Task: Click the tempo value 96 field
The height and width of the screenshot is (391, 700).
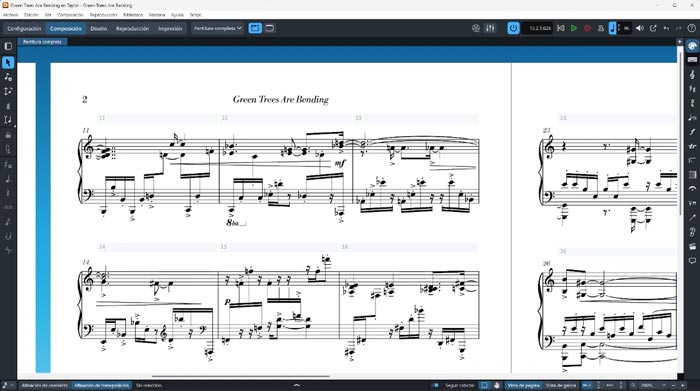Action: (x=626, y=28)
